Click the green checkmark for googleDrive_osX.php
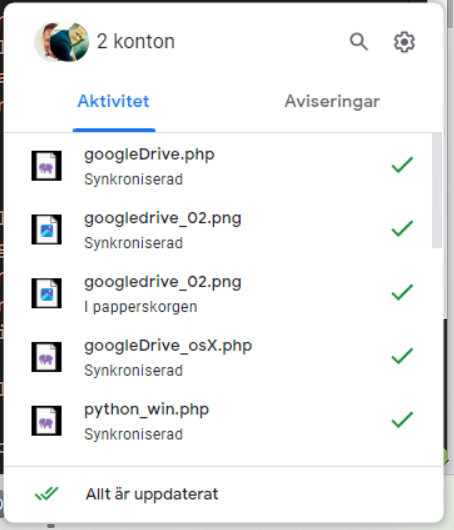454x530 pixels. [402, 356]
